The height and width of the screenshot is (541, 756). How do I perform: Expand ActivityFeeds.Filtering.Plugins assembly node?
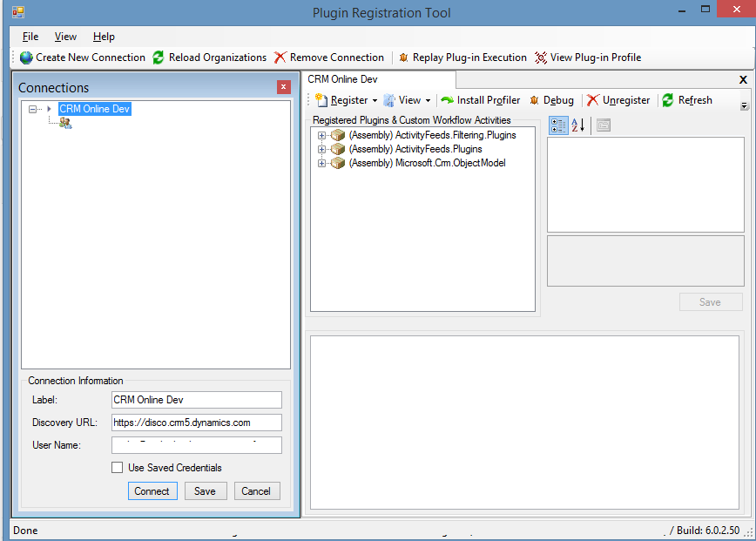(x=321, y=135)
